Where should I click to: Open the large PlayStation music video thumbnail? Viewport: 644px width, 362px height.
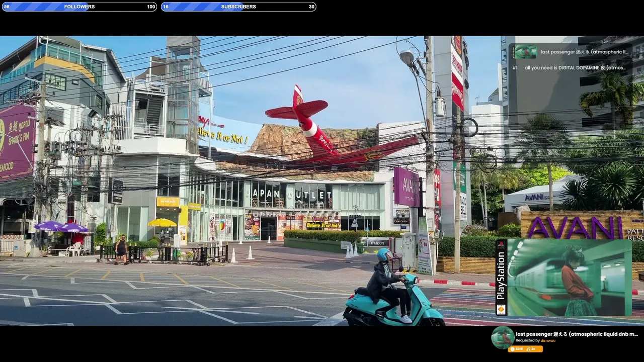click(563, 278)
